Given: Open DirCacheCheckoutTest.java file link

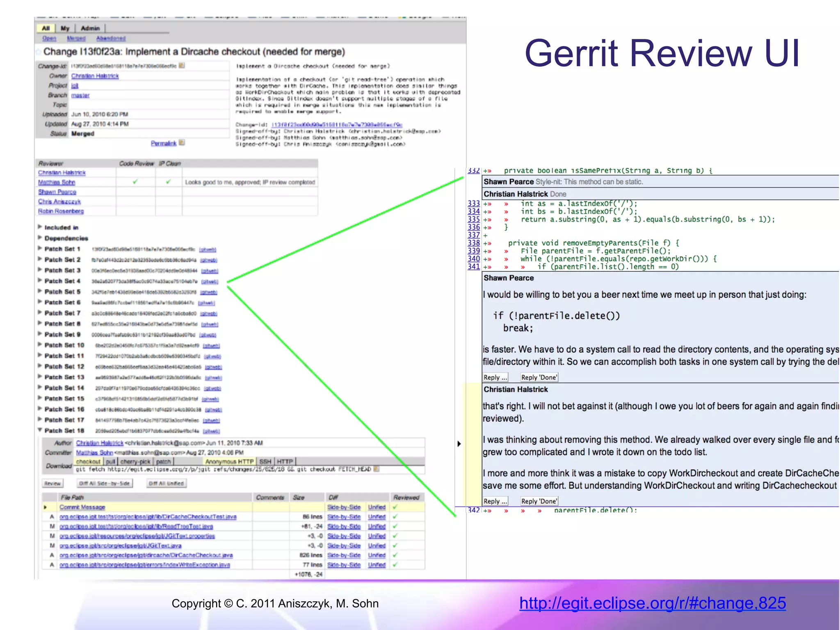Looking at the screenshot, I should (148, 517).
